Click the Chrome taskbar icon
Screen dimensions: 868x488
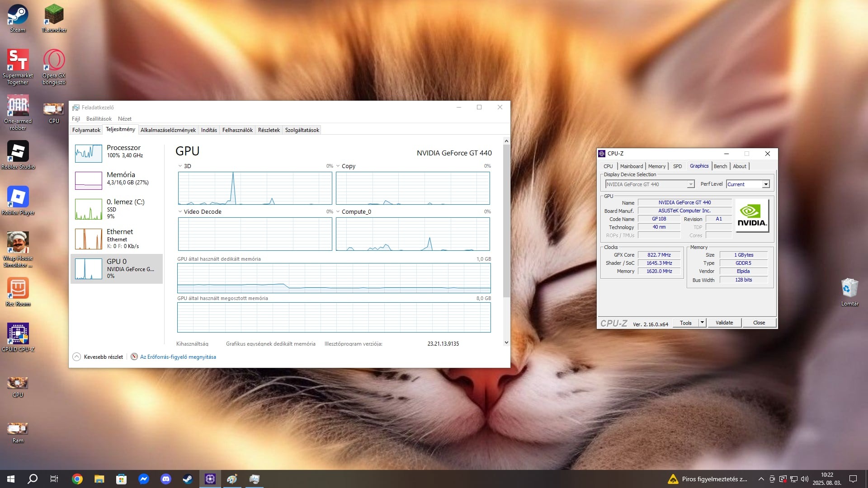click(77, 479)
